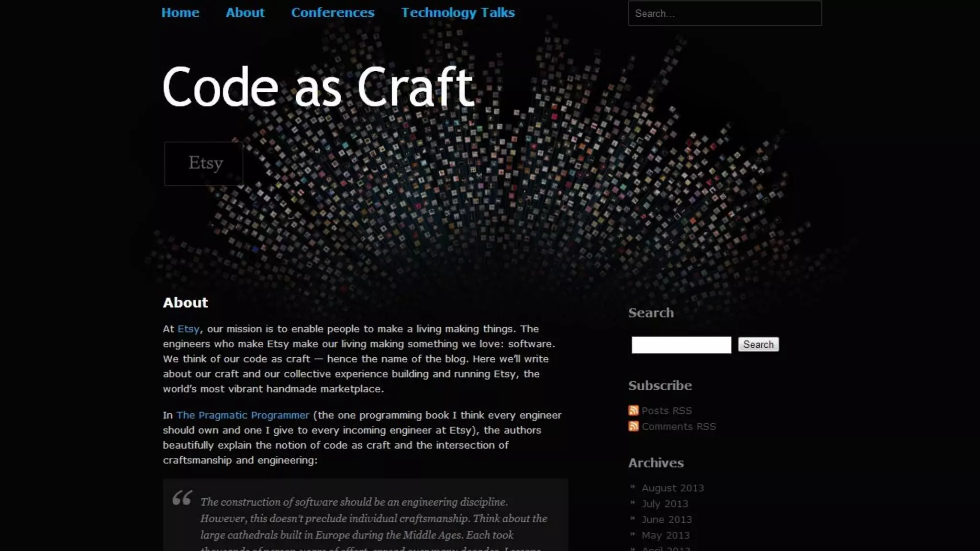Open the Home menu item
The image size is (980, 551).
coord(180,12)
